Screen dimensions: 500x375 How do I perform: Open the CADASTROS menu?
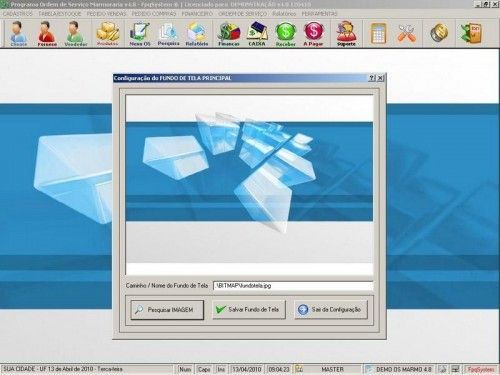(18, 14)
